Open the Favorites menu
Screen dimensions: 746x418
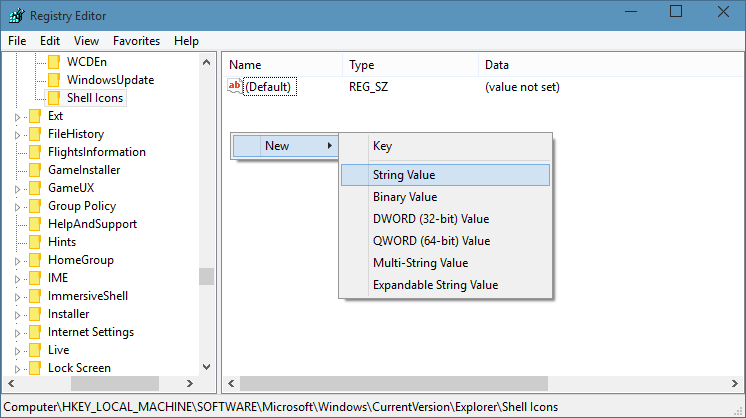(136, 41)
